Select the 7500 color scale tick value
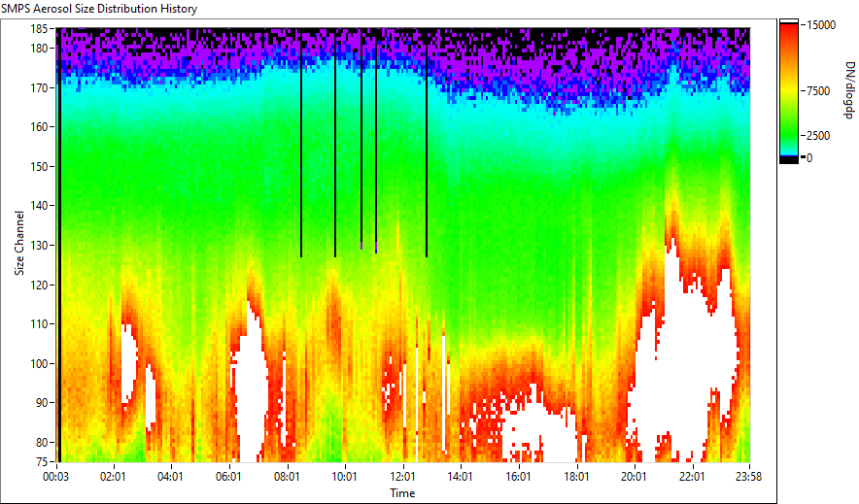 click(818, 91)
